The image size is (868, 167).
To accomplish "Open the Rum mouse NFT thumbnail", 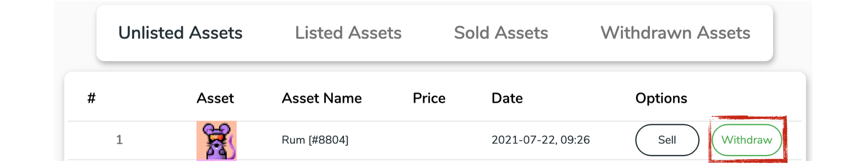I will pos(217,140).
